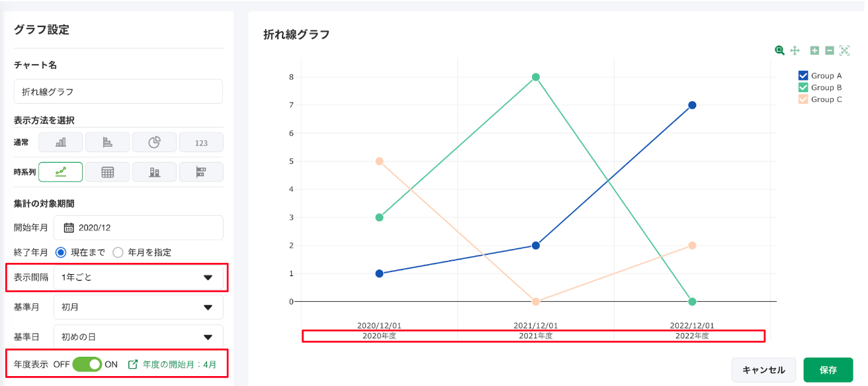868x386 pixels.
Task: Zoom in with the plus icon
Action: click(814, 50)
